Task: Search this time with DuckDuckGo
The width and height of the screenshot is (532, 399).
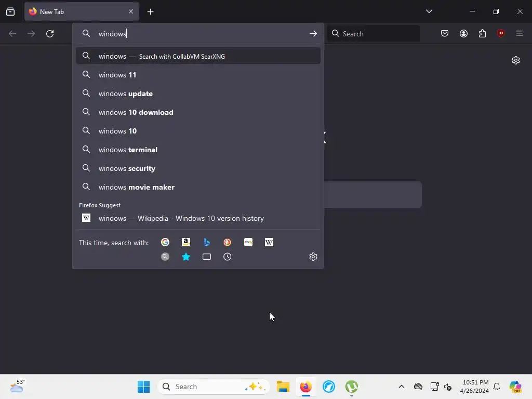Action: [x=228, y=242]
